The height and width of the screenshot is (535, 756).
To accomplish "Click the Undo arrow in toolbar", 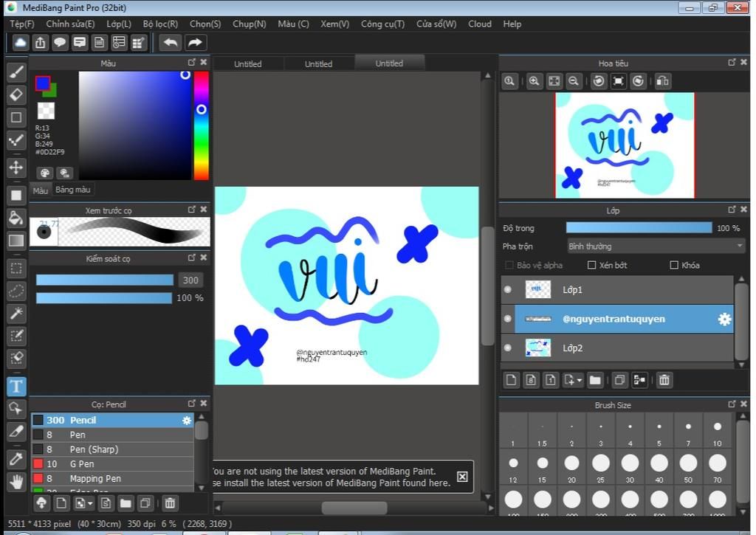I will (171, 42).
